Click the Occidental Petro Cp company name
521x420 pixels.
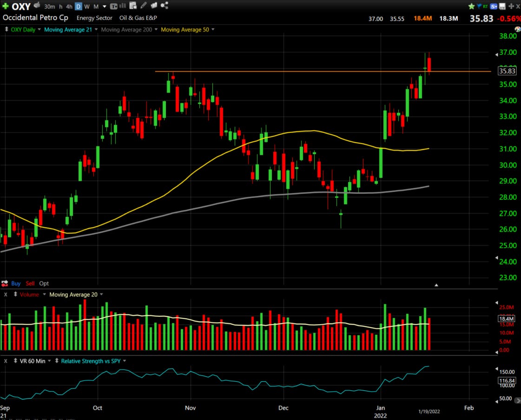coord(35,18)
